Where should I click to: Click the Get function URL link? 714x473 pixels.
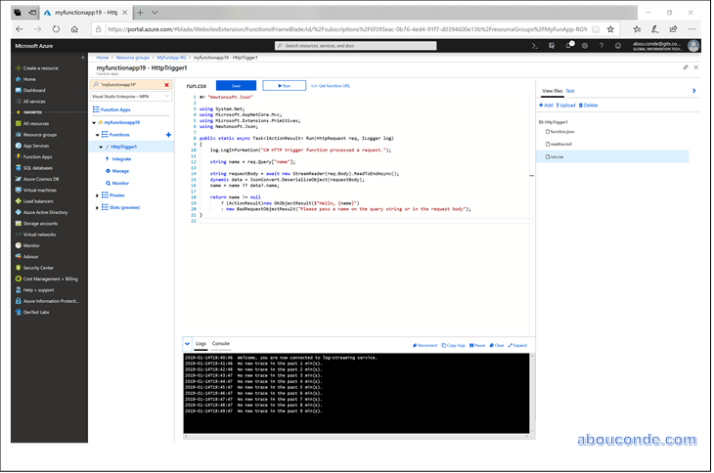click(x=332, y=86)
